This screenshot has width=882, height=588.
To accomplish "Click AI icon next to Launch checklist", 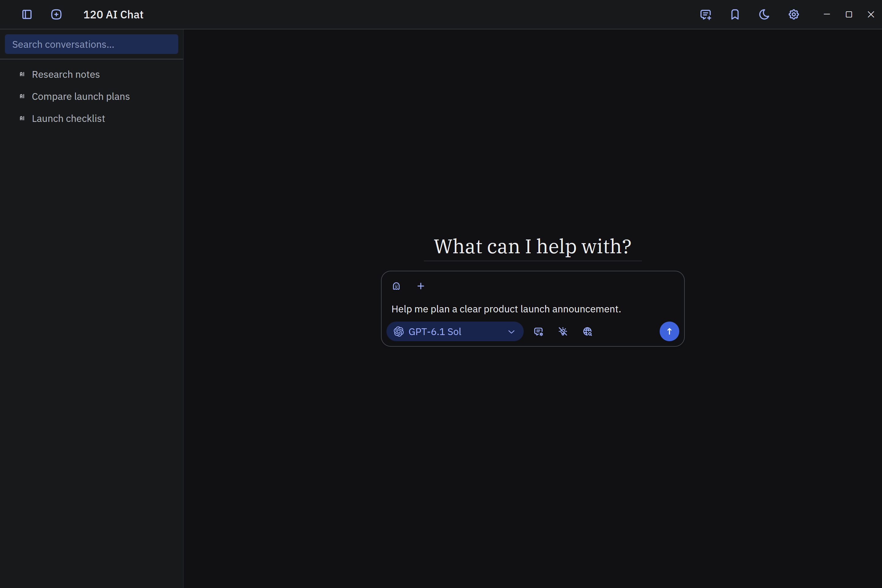I will point(22,119).
